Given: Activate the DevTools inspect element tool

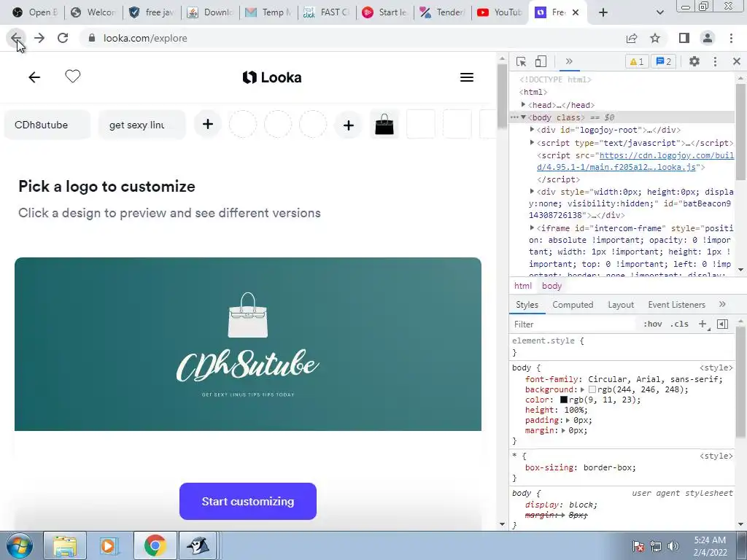Looking at the screenshot, I should click(x=521, y=61).
